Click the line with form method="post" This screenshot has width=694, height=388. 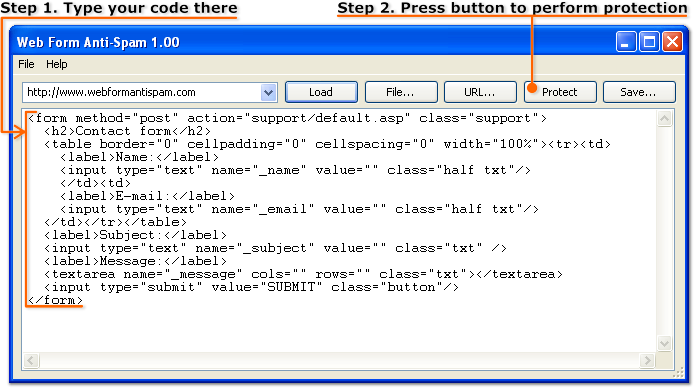[288, 119]
